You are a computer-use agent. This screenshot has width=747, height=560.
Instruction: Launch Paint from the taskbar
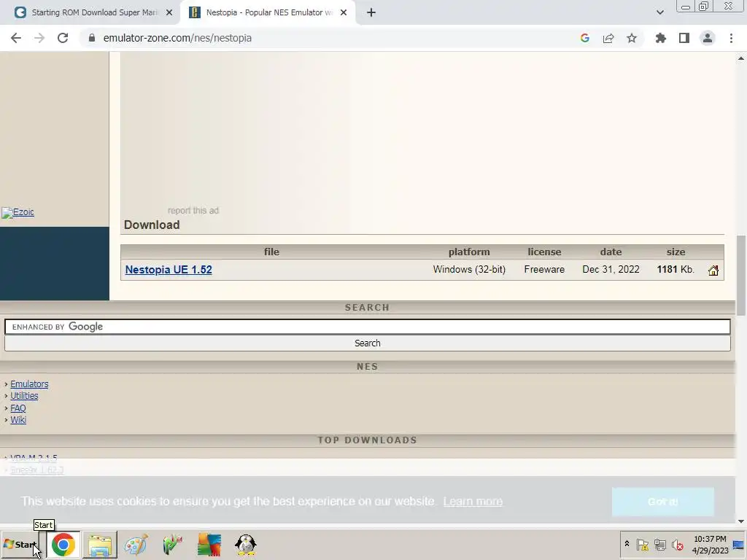[x=136, y=544]
